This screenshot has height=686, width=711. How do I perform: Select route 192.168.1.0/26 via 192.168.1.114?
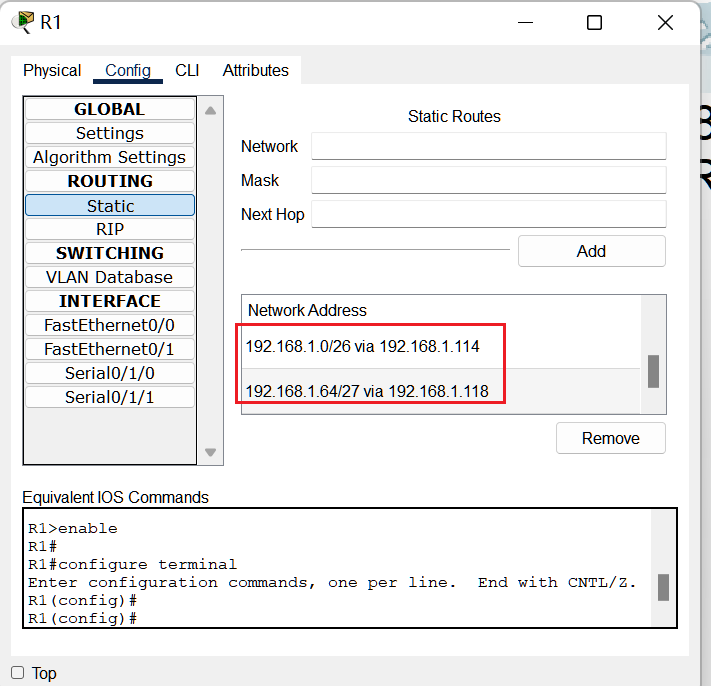tap(441, 346)
